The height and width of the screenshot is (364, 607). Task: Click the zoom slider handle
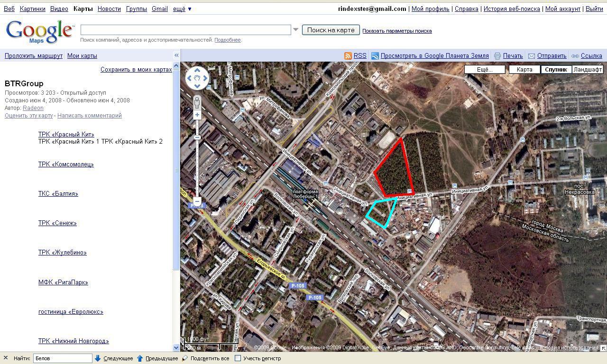click(197, 137)
